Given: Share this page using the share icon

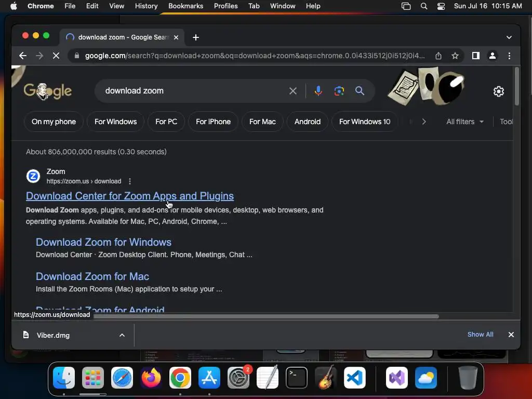Looking at the screenshot, I should pyautogui.click(x=438, y=56).
